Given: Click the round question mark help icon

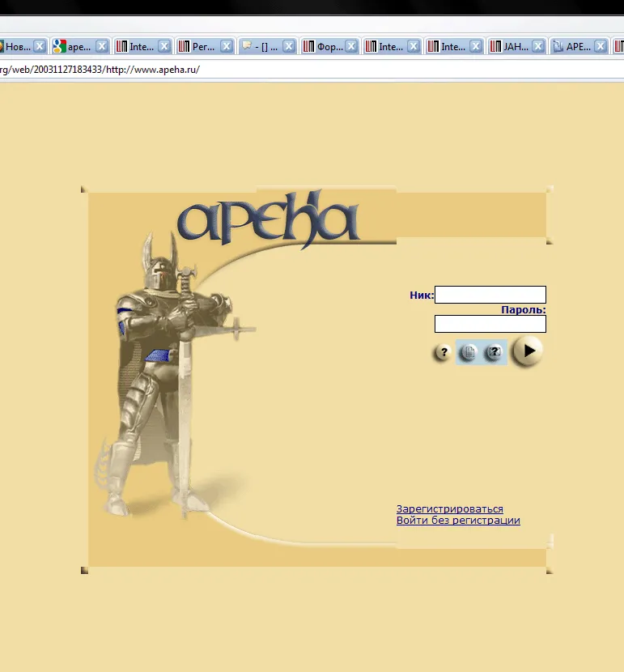Looking at the screenshot, I should (443, 353).
